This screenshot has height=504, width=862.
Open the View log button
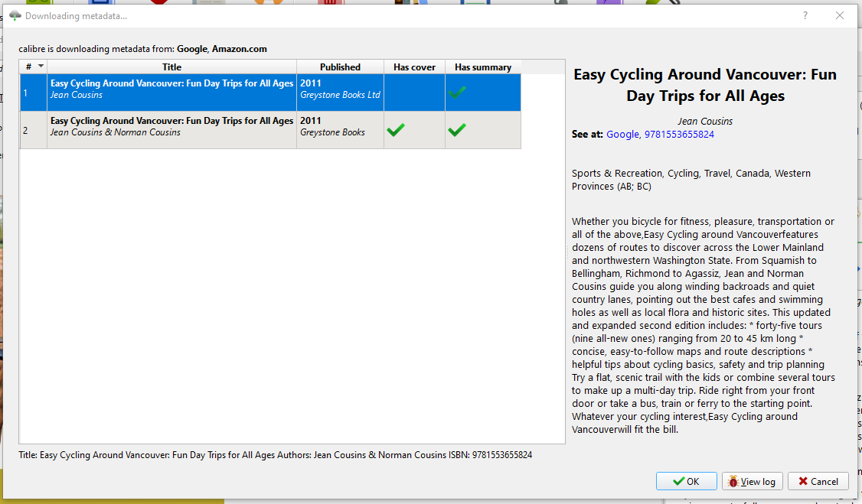[x=752, y=481]
